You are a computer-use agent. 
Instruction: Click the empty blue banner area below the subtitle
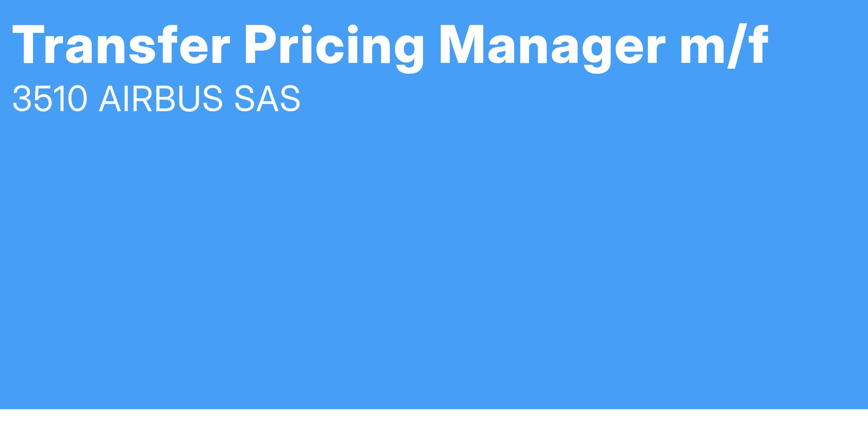434,260
